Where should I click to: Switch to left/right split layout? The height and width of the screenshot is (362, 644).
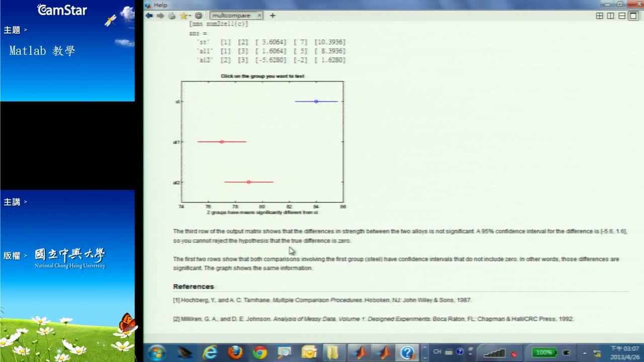[x=610, y=16]
